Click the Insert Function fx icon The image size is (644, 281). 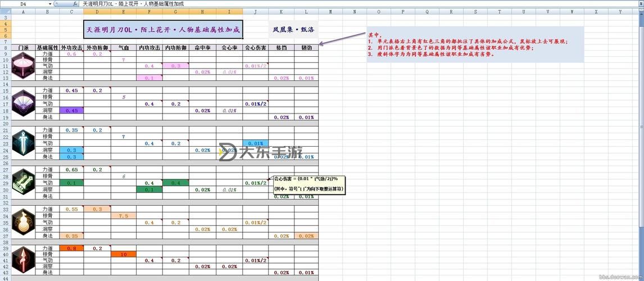pyautogui.click(x=75, y=3)
